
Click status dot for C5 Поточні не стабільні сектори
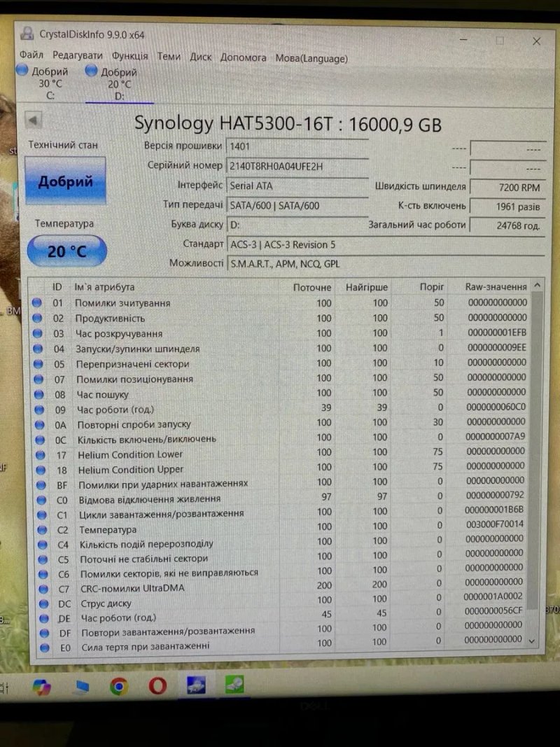[x=43, y=559]
